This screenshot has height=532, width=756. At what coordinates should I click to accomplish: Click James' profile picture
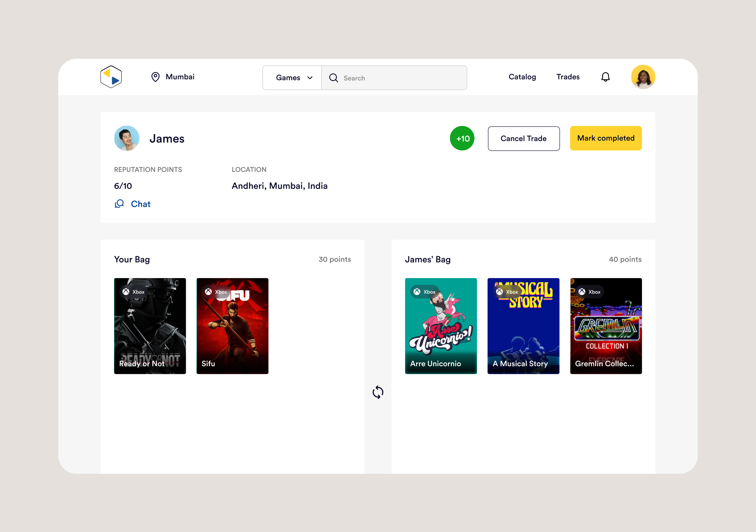click(127, 138)
